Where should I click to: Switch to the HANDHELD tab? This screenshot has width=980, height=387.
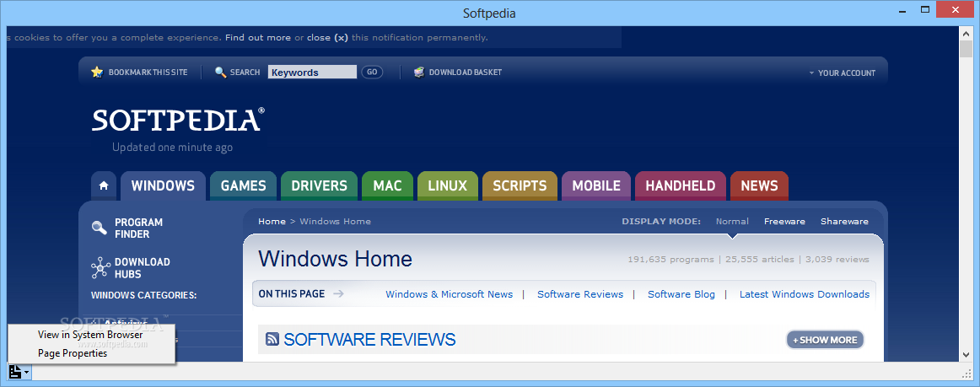pos(681,185)
